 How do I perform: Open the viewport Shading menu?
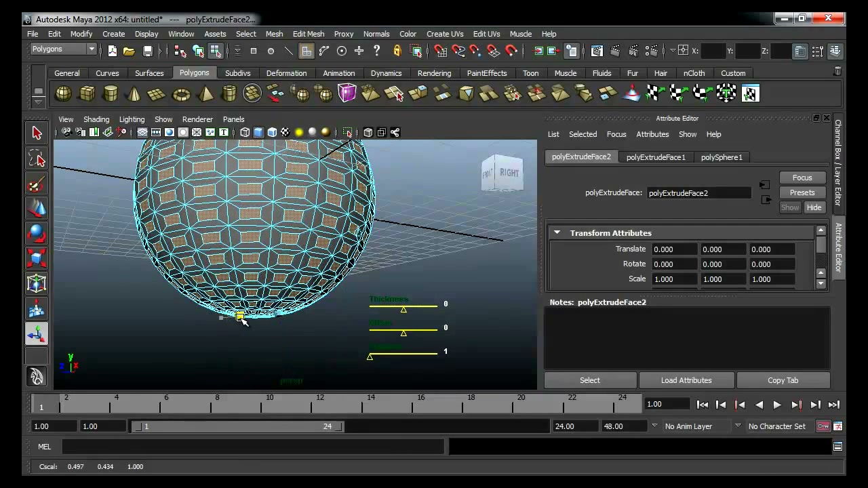[96, 119]
